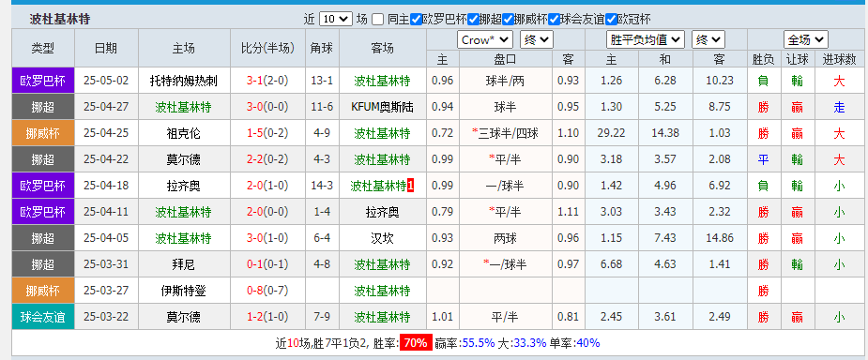Screen dimensions: 868x360
Task: Open 莫尔德 team link on 25-04-22 row
Action: pos(183,159)
